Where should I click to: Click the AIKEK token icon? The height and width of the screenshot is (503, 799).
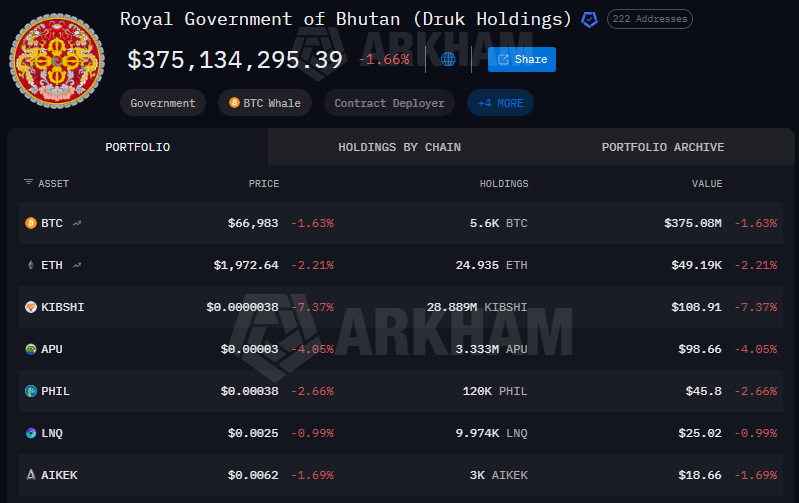pyautogui.click(x=30, y=475)
